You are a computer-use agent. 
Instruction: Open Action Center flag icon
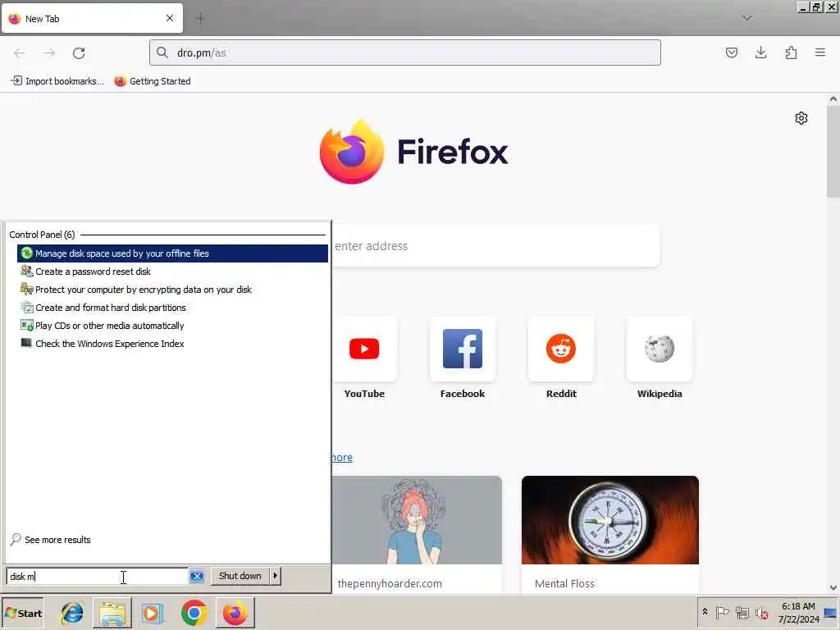(722, 612)
